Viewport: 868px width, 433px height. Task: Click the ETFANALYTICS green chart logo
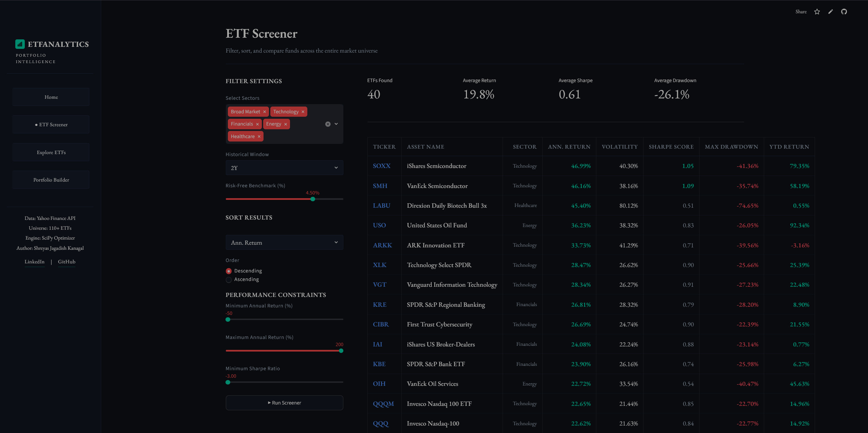tap(20, 44)
